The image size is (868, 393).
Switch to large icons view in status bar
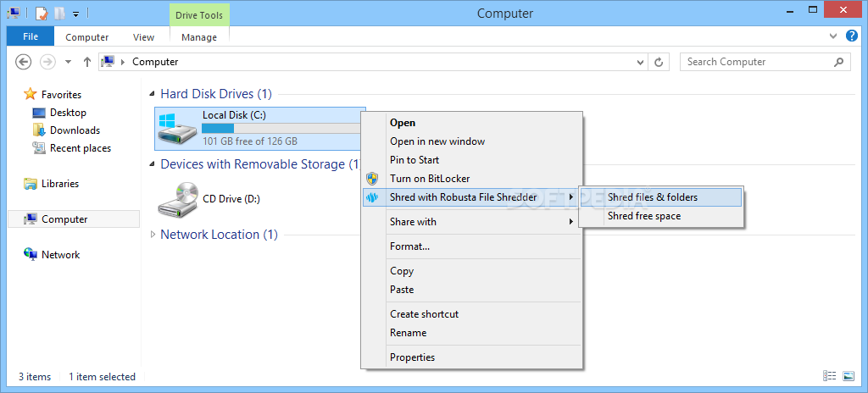849,376
